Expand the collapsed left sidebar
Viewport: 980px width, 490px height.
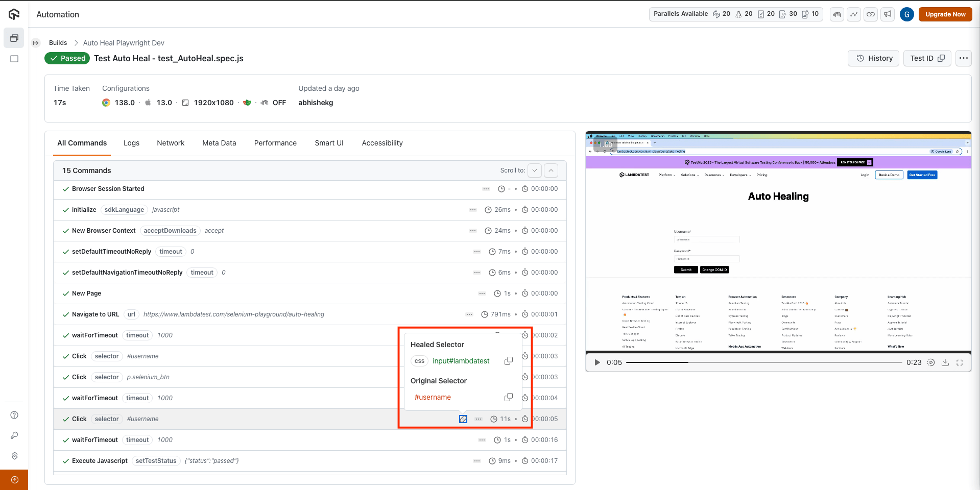click(36, 43)
